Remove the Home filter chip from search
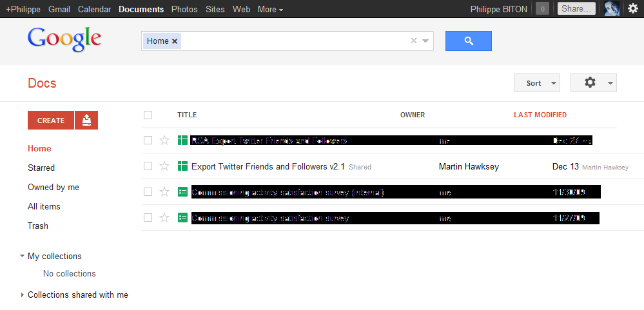 tap(175, 41)
